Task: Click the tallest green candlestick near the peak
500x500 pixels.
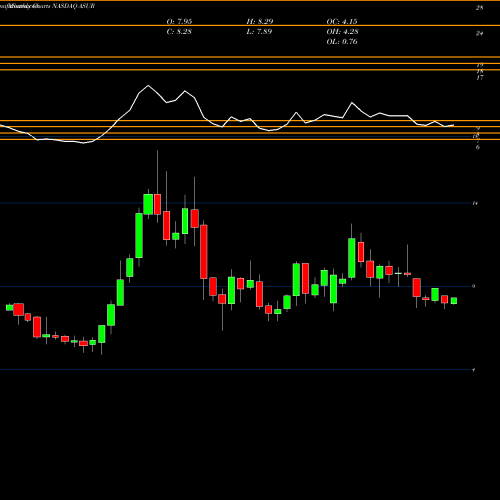Action: [x=139, y=235]
